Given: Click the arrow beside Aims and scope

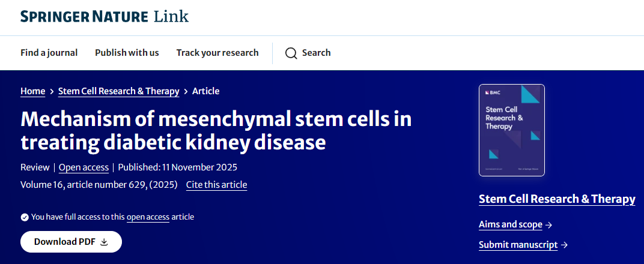Looking at the screenshot, I should (x=548, y=225).
